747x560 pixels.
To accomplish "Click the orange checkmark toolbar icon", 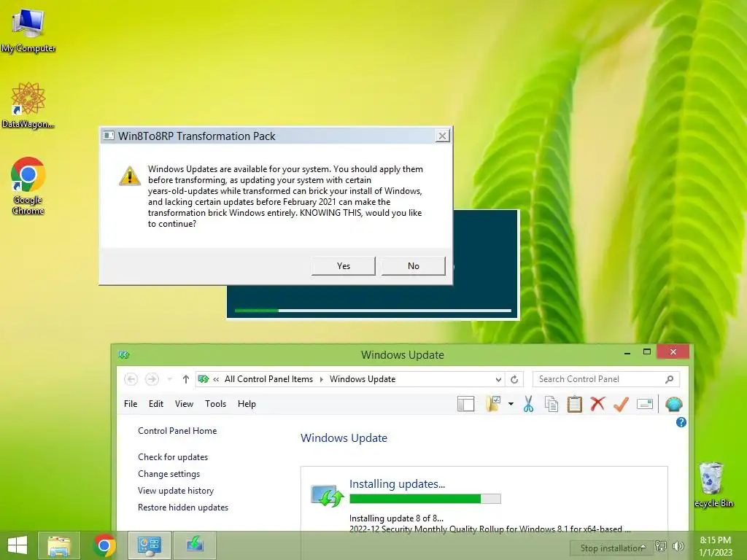I will click(621, 404).
